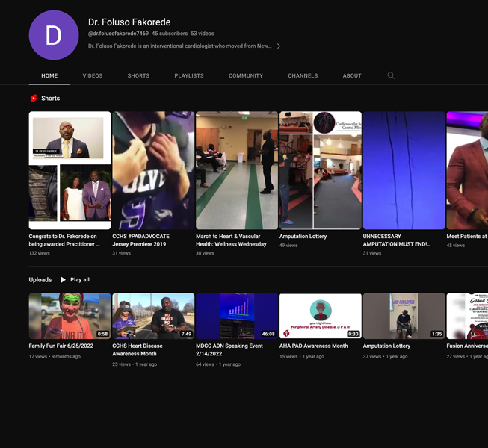
Task: Open the Fusion Anniversary video thumbnail
Action: [467, 316]
